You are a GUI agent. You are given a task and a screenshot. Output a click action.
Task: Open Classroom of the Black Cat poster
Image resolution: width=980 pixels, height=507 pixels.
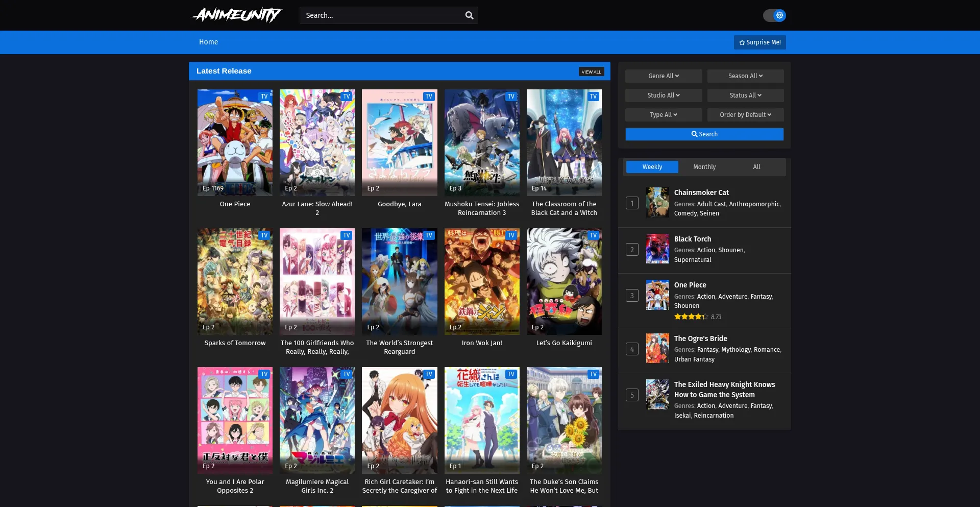point(564,142)
